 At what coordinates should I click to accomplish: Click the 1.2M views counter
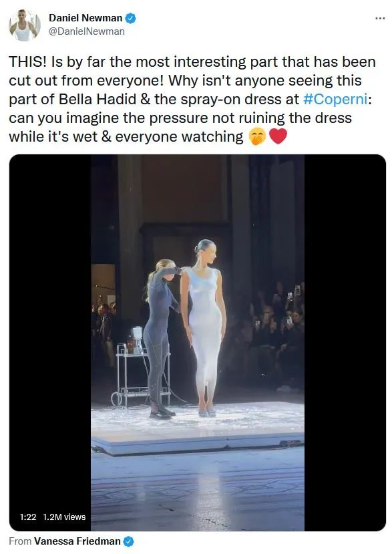64,517
